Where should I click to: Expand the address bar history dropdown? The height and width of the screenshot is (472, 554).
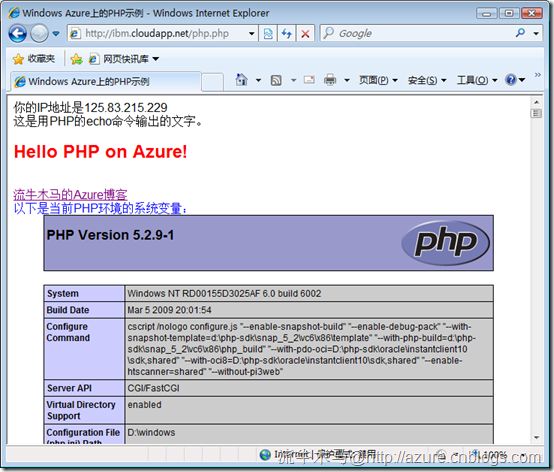click(x=252, y=34)
